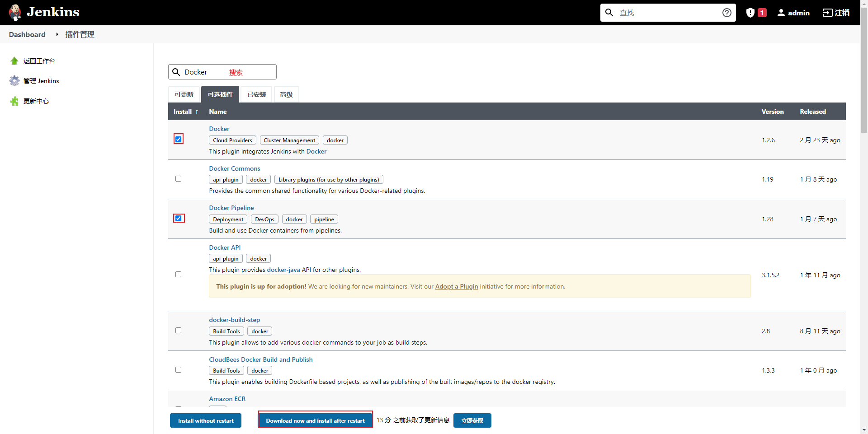Check the docker-build-step plugin checkbox
Viewport: 868px width, 434px height.
[179, 331]
